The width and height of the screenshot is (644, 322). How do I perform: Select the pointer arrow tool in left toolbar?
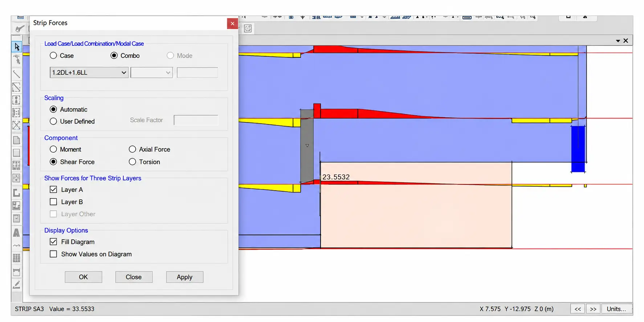point(17,46)
